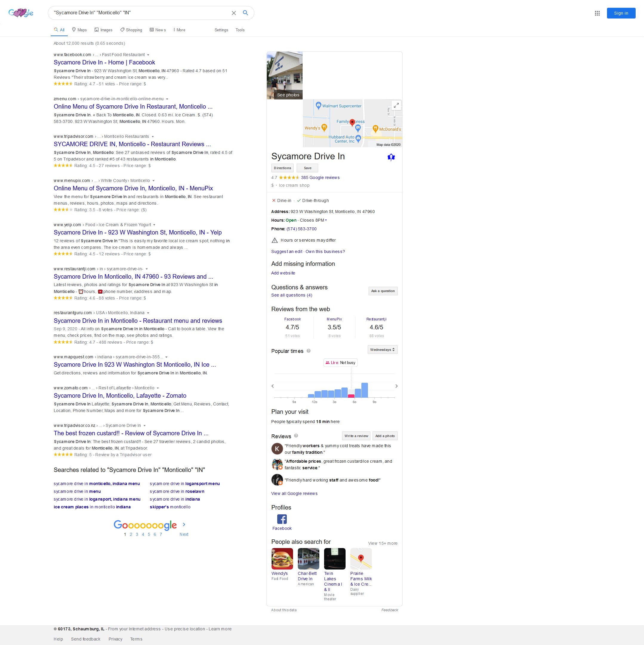The width and height of the screenshot is (644, 645).
Task: Open Twin Lakes Cinema thumbnail
Action: point(335,558)
